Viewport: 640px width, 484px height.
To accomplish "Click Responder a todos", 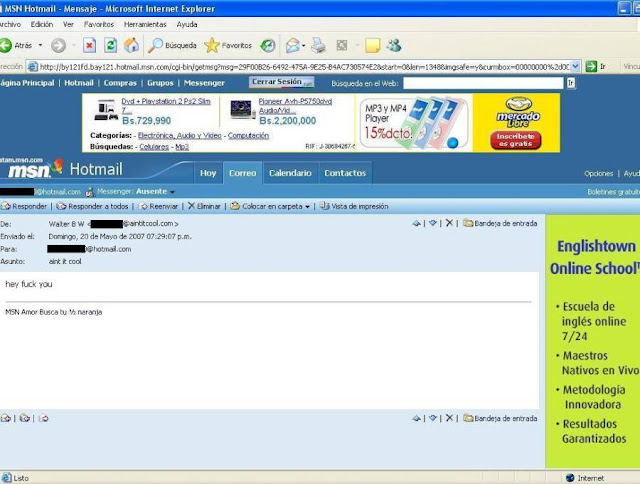I will click(92, 206).
